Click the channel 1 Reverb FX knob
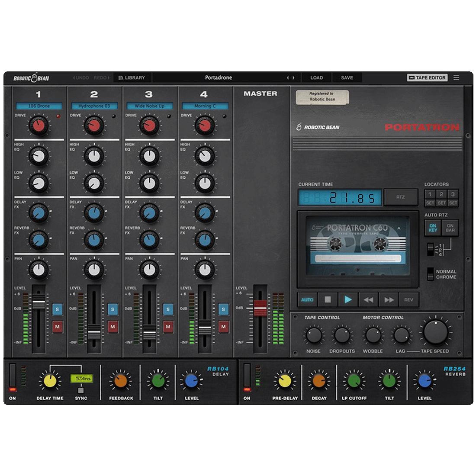Screen dimensions: 476x476 pyautogui.click(x=39, y=240)
